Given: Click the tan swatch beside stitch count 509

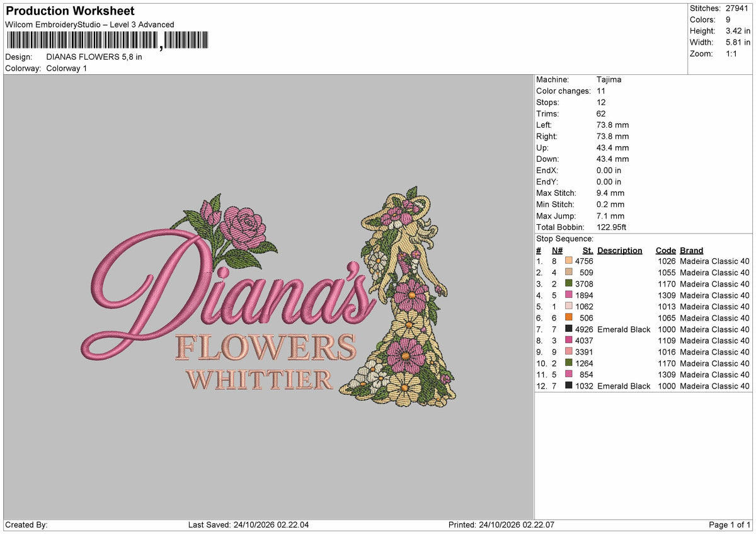Looking at the screenshot, I should (x=569, y=273).
